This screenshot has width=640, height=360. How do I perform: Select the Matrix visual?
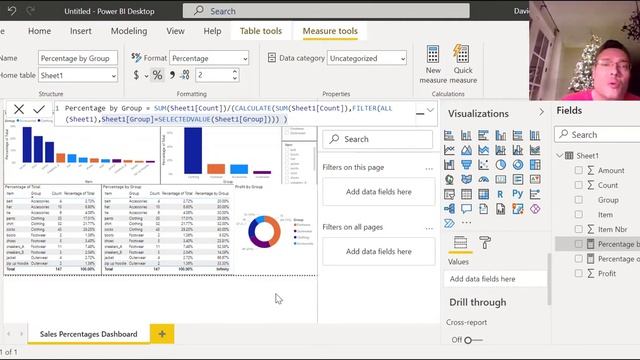point(484,194)
